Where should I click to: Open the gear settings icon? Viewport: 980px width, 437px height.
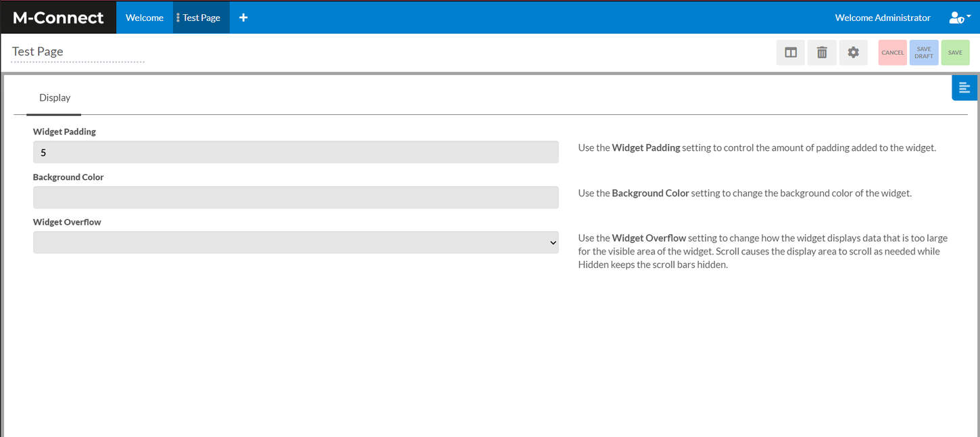pyautogui.click(x=853, y=52)
